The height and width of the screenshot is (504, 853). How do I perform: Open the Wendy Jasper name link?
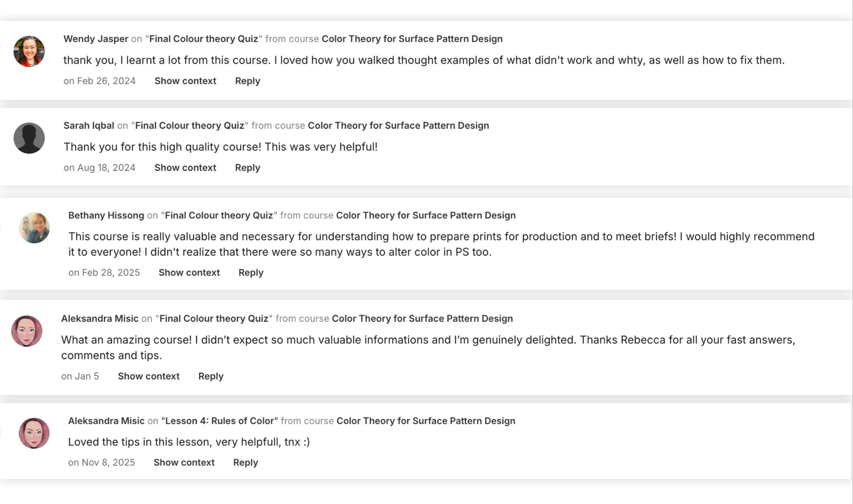pyautogui.click(x=96, y=39)
